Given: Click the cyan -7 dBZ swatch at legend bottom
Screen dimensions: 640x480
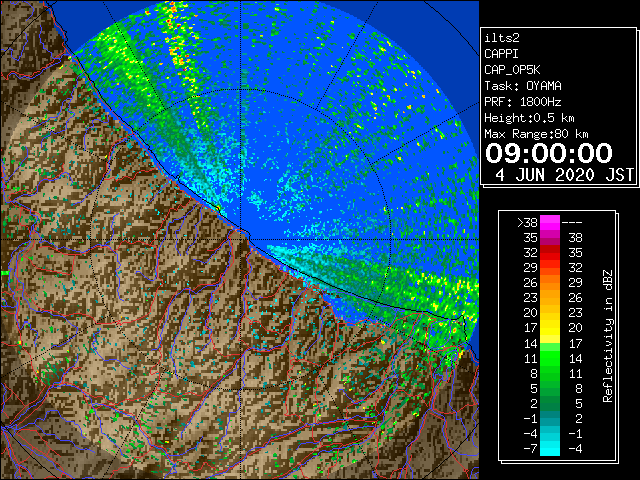Looking at the screenshot, I should click(550, 448).
